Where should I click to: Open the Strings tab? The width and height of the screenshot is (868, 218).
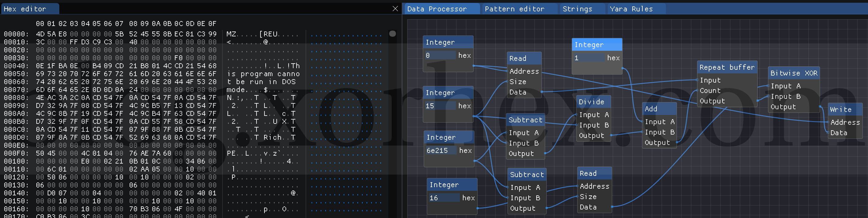pos(577,9)
